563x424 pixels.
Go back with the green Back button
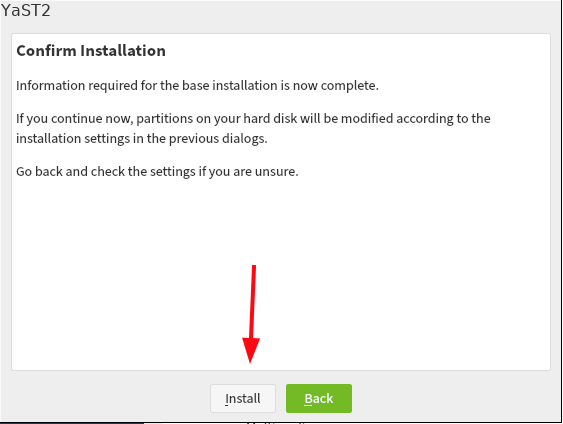click(x=319, y=398)
